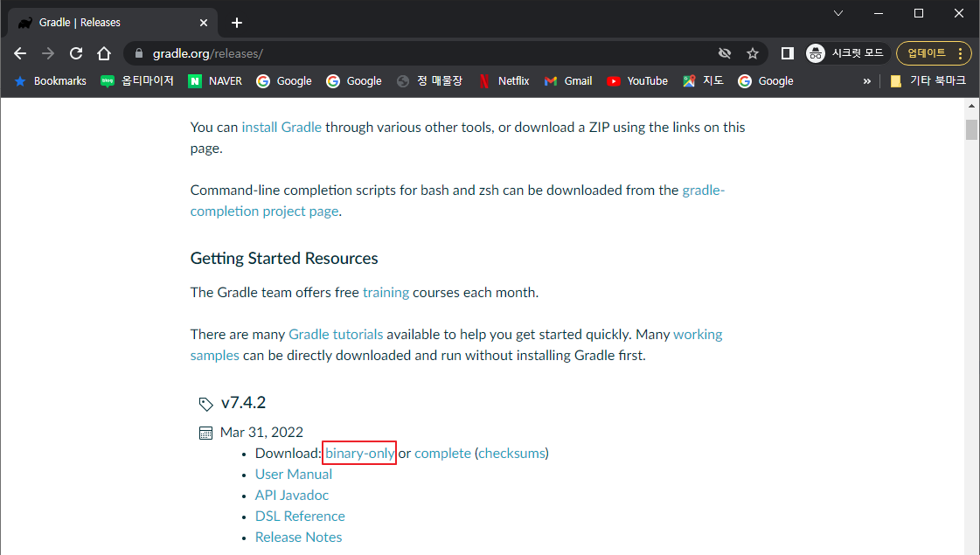980x555 pixels.
Task: Click the scrollbar up arrow
Action: [971, 107]
